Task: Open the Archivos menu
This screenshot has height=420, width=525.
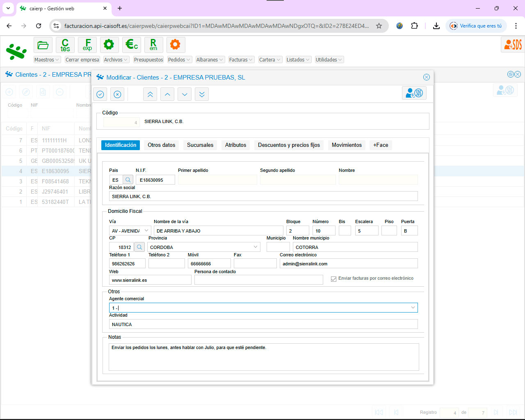Action: click(x=116, y=59)
